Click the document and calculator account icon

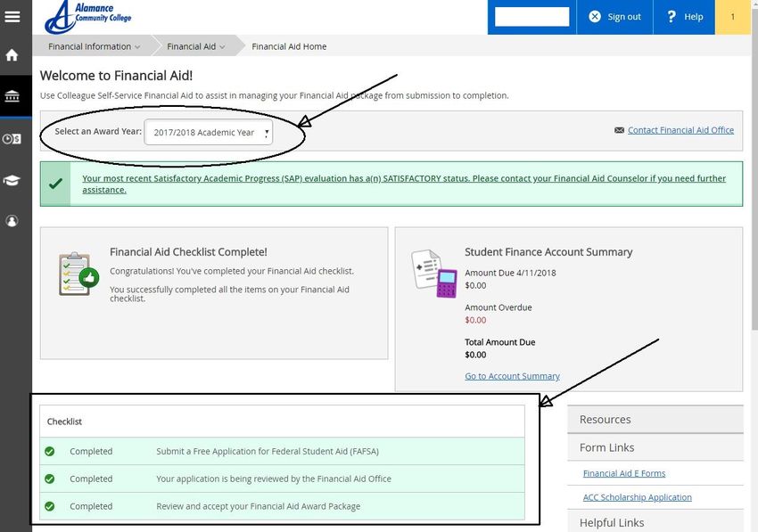click(x=434, y=274)
